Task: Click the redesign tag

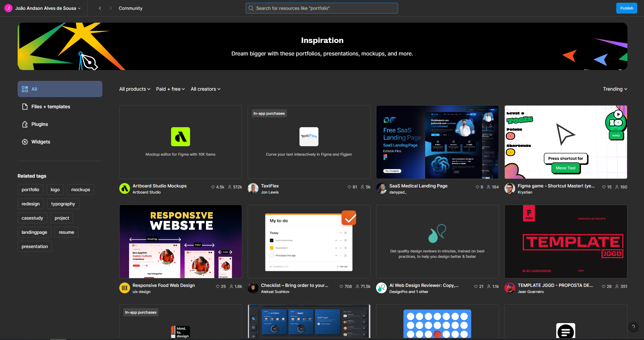Action: (30, 204)
